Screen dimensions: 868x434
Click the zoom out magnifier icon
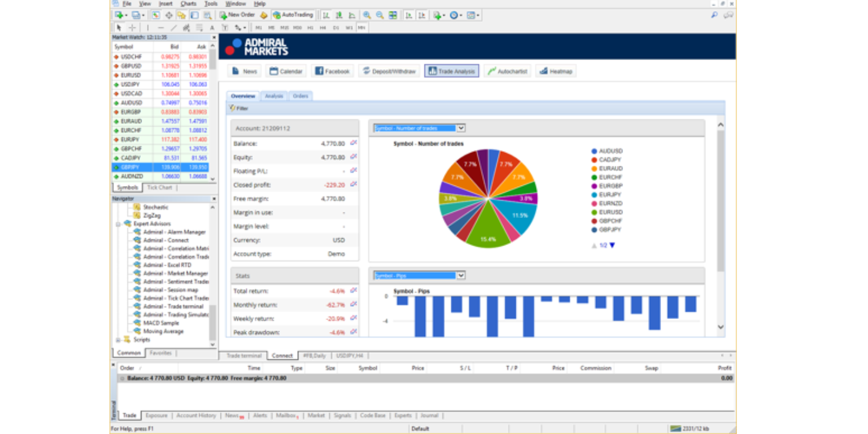379,15
